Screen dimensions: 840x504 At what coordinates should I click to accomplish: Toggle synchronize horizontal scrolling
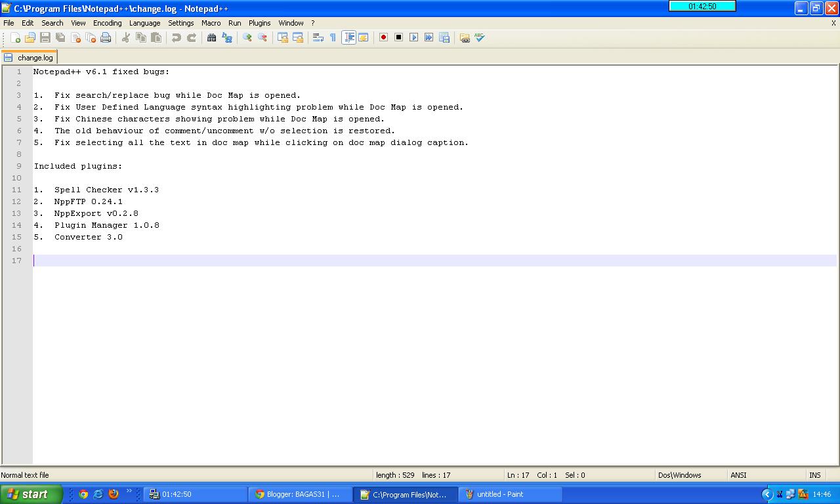coord(298,37)
